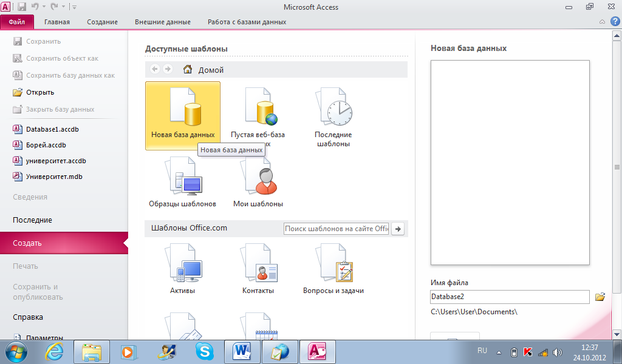Select Создать in the backstage menu

[64, 243]
